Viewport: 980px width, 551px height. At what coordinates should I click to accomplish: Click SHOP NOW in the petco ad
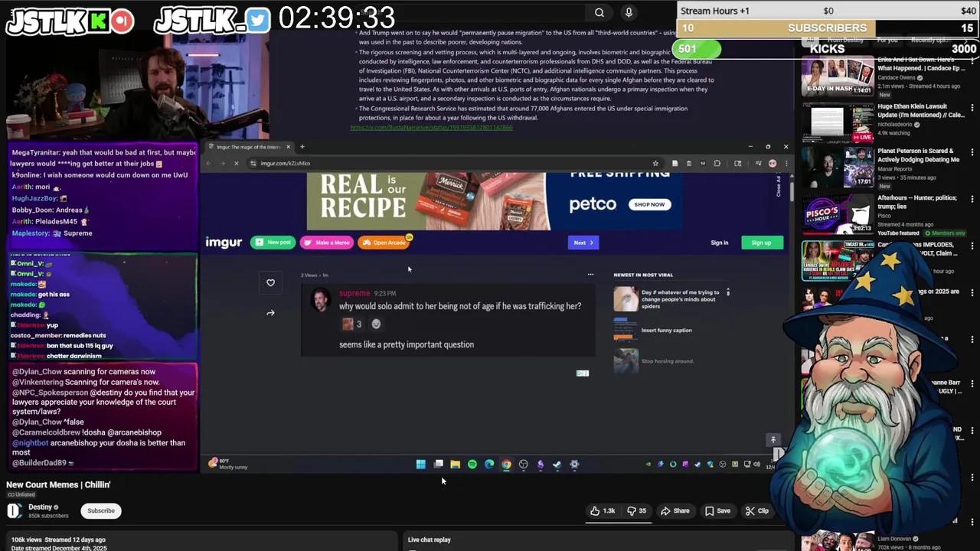[649, 204]
